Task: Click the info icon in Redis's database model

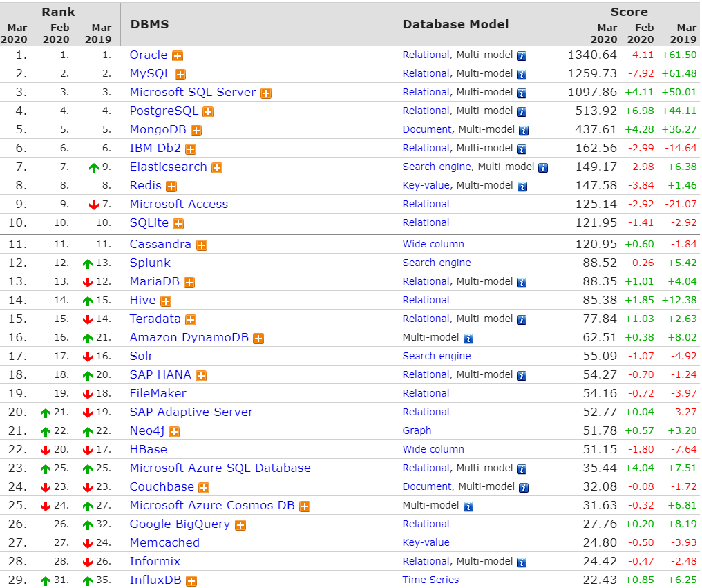Action: point(522,187)
